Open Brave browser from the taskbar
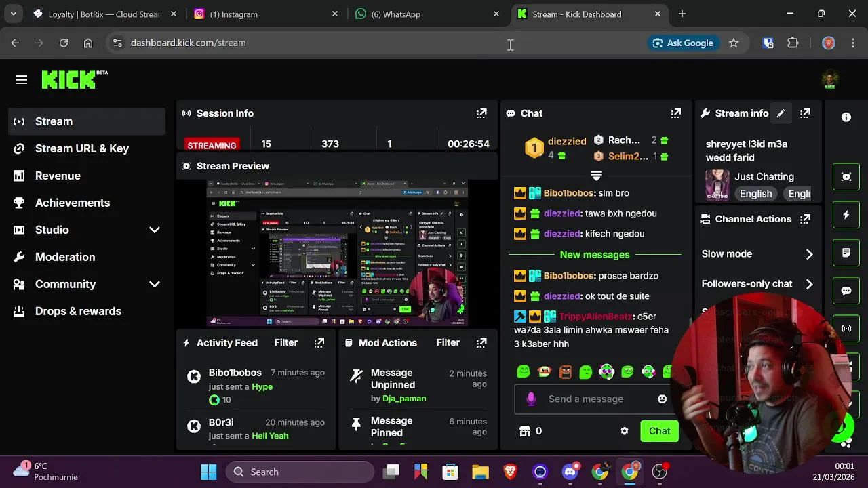This screenshot has width=868, height=488. point(510,472)
